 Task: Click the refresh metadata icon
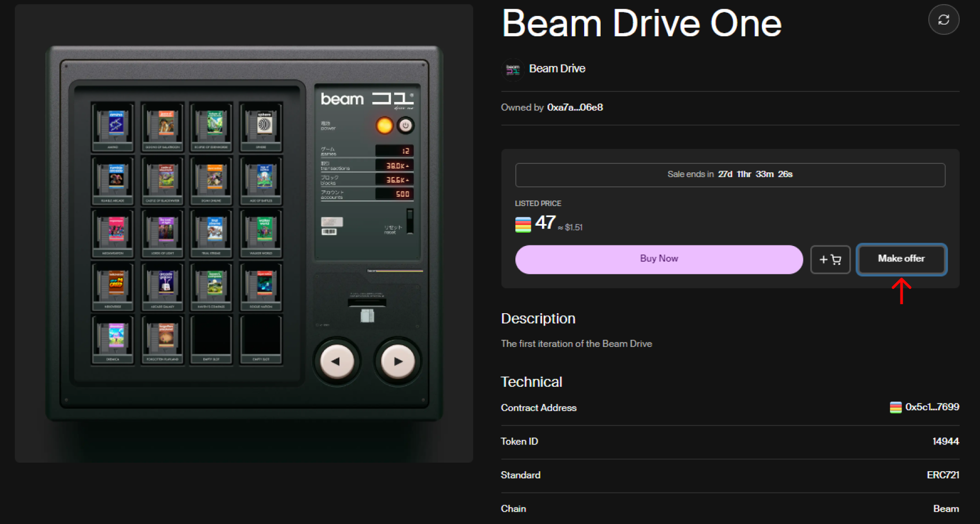[x=944, y=20]
